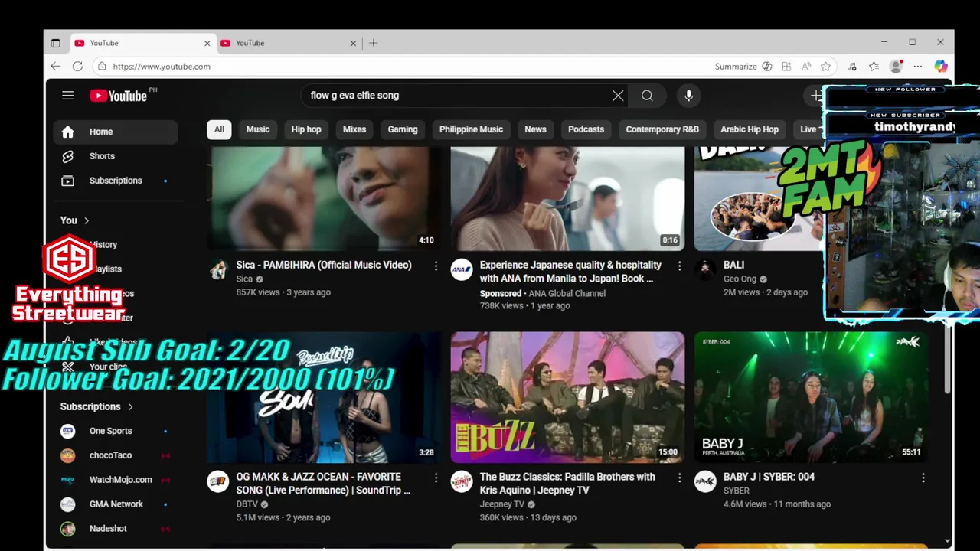The height and width of the screenshot is (551, 980).
Task: Open the chocoTaco subscription
Action: pyautogui.click(x=115, y=455)
